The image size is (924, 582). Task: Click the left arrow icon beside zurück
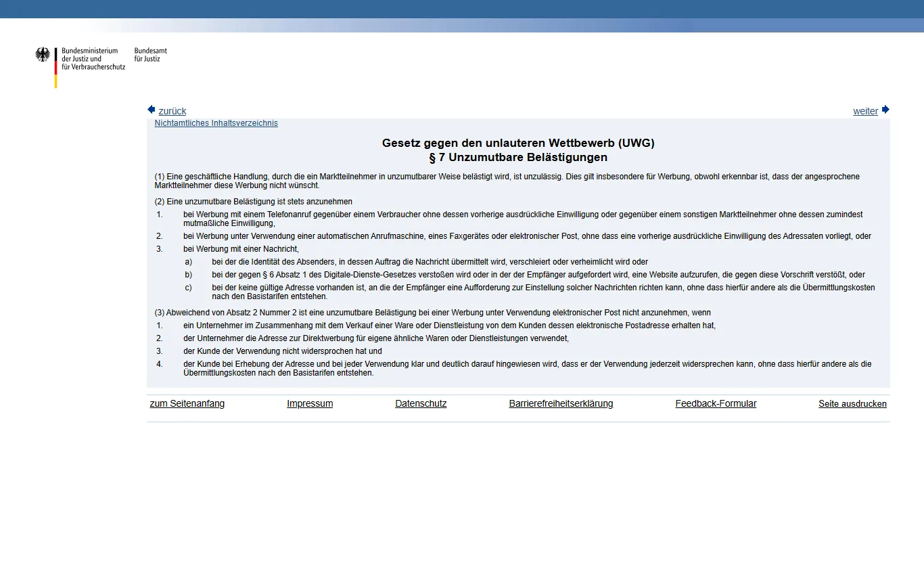[152, 110]
